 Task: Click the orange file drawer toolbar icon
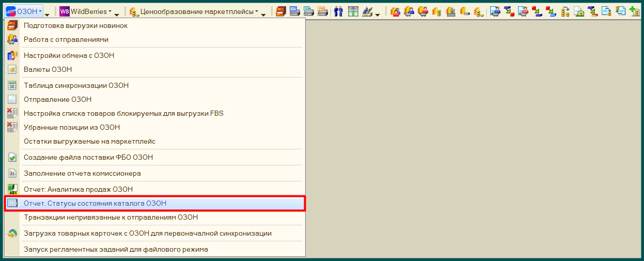point(280,11)
